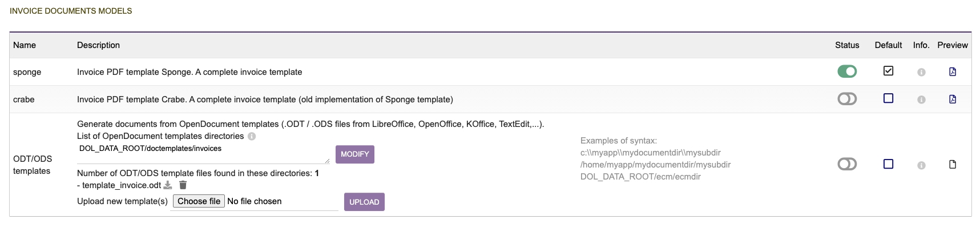Click help icon beside OpenDocument templates directories
The width and height of the screenshot is (980, 235).
point(252,137)
